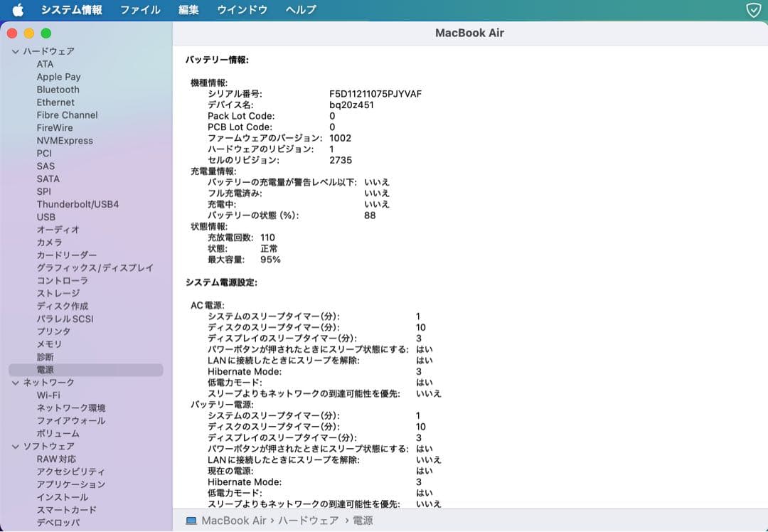
Task: Click the 状態 value 正常
Action: 269,249
